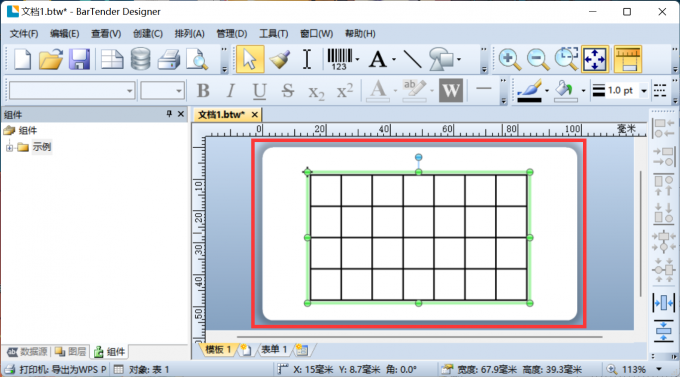The image size is (680, 377).
Task: Open the font name combo box
Action: pyautogui.click(x=72, y=91)
